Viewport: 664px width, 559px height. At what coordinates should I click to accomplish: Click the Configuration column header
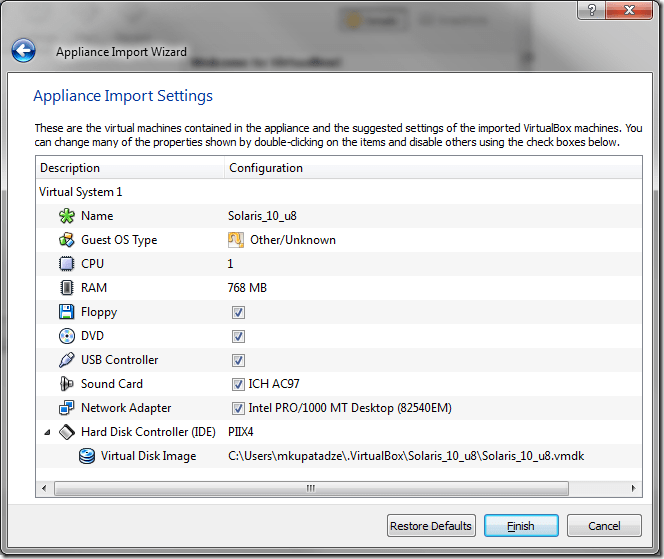[433, 168]
